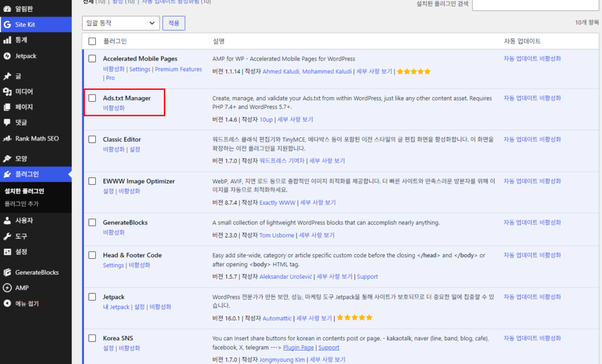Check the Accelerated Mobile Pages checkbox
The height and width of the screenshot is (364, 602).
(92, 58)
